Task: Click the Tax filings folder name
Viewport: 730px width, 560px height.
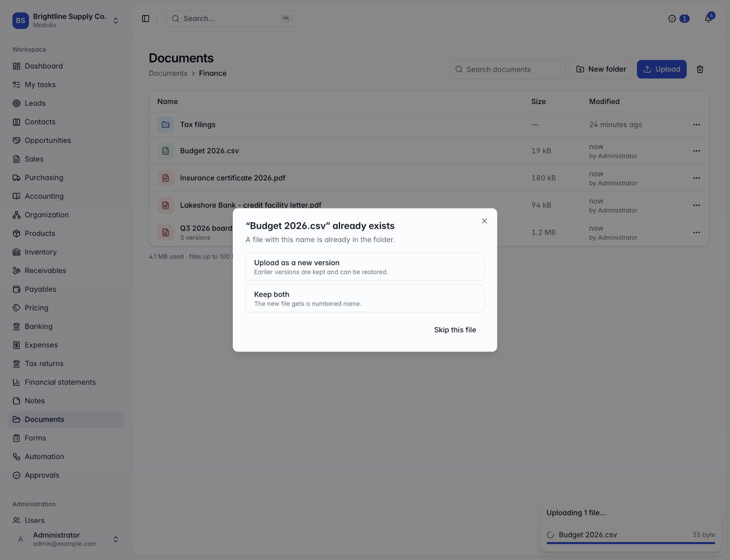Action: 198,125
